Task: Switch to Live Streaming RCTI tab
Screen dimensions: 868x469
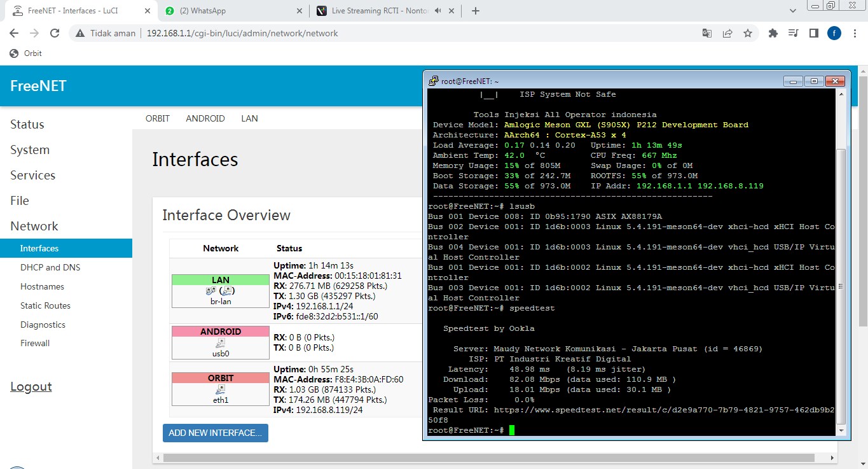Action: click(387, 11)
